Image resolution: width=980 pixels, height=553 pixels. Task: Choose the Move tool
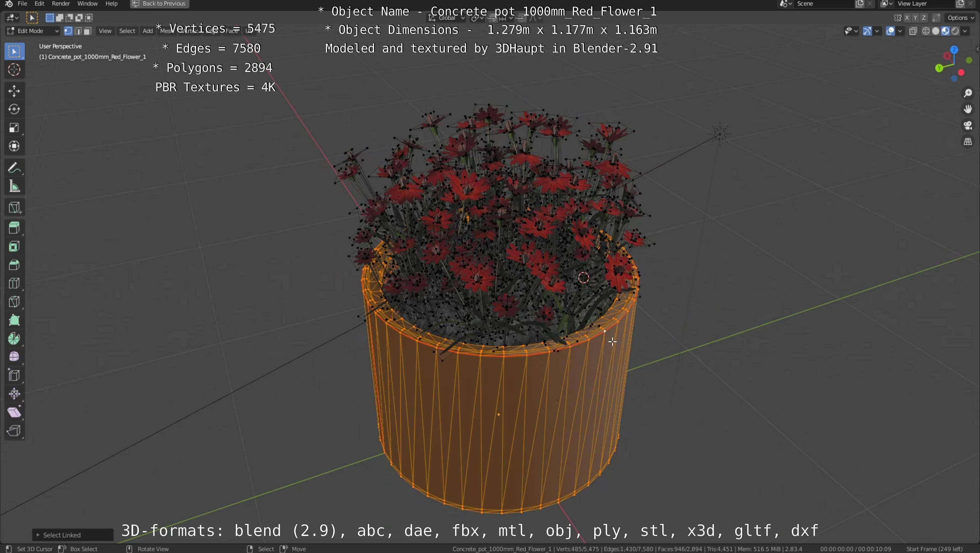coord(14,91)
